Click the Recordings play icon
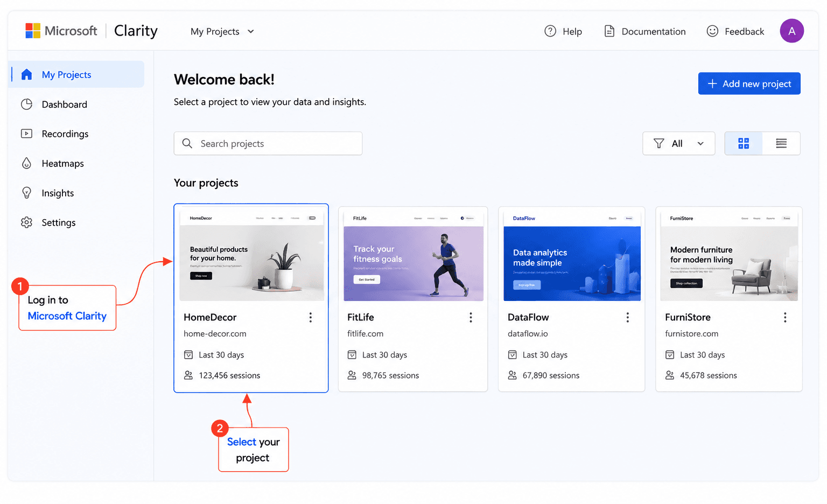The image size is (827, 504). tap(26, 134)
